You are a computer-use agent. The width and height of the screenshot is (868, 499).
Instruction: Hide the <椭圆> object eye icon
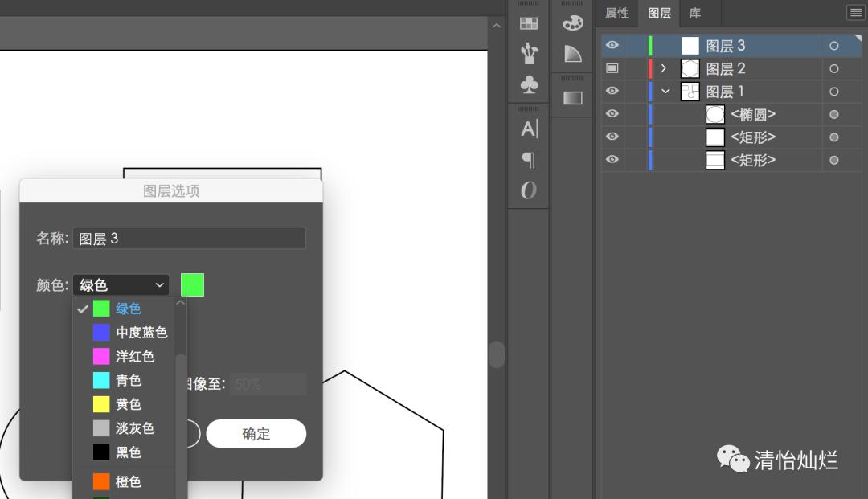click(x=612, y=113)
